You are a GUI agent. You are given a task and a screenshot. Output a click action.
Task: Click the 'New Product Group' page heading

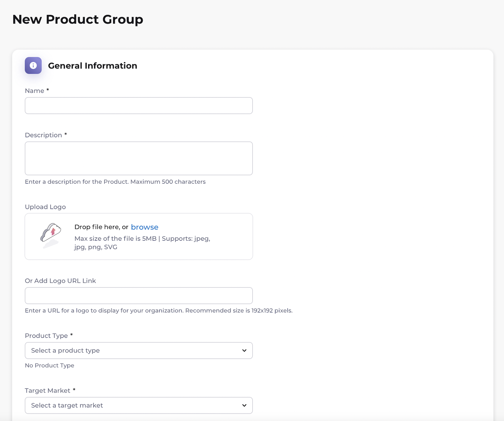78,19
